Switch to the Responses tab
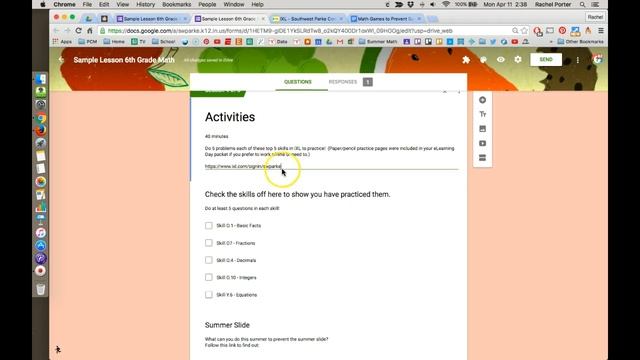Image resolution: width=640 pixels, height=360 pixels. [343, 82]
